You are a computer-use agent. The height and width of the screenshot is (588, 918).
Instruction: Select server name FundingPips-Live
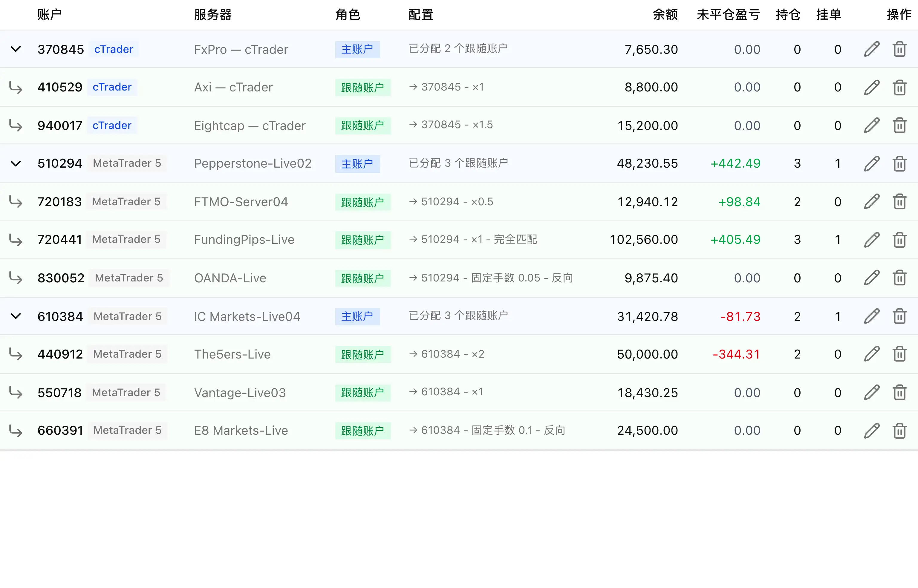244,240
